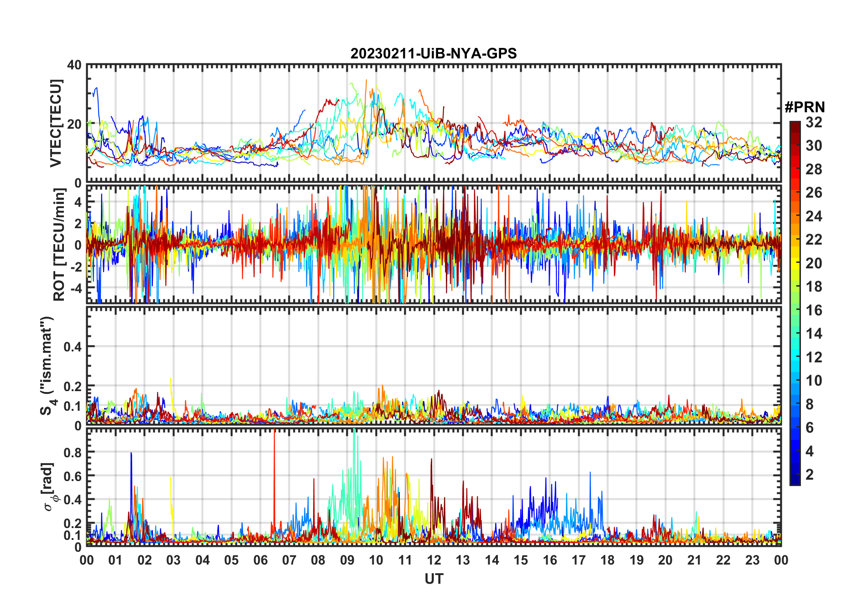The width and height of the screenshot is (868, 607).
Task: Click the VTEC y-axis tick 20
Action: [x=74, y=124]
